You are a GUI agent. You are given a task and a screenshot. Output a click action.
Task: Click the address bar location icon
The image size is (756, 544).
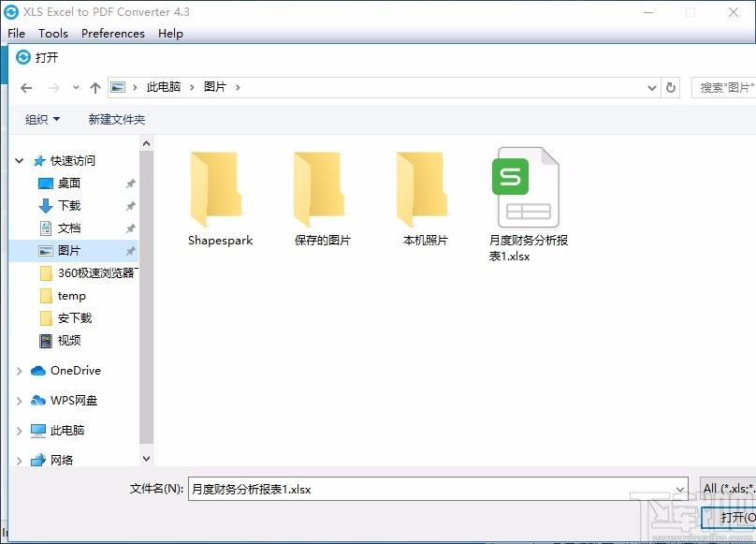point(118,87)
